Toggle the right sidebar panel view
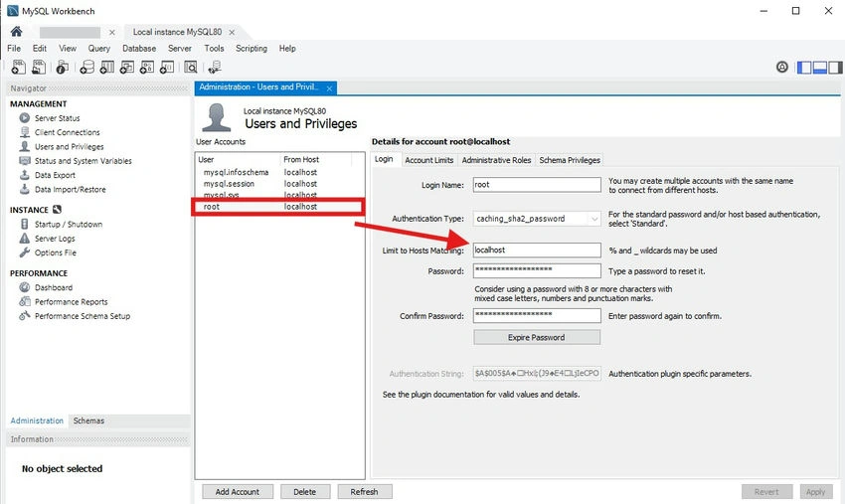This screenshot has width=845, height=504. [x=835, y=68]
